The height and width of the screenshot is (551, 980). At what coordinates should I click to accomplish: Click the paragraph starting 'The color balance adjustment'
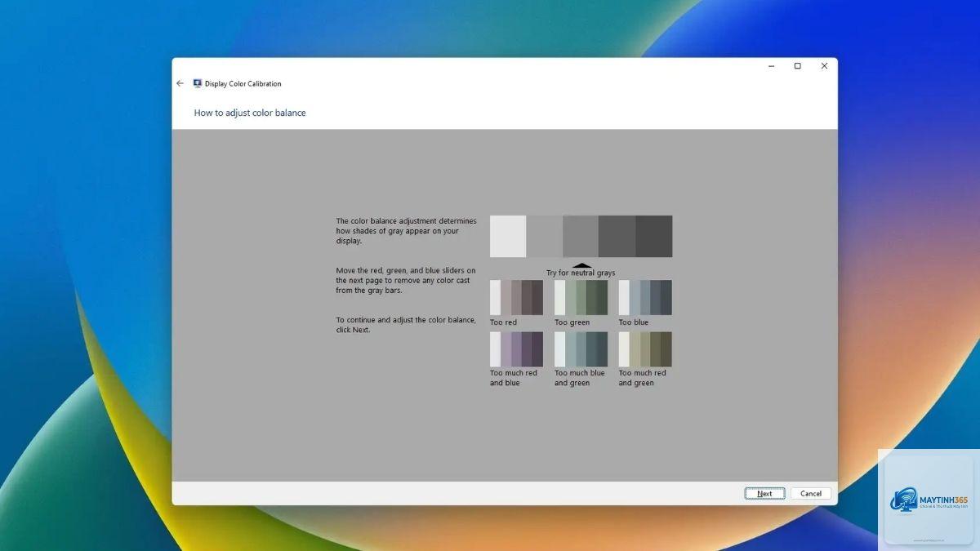406,231
